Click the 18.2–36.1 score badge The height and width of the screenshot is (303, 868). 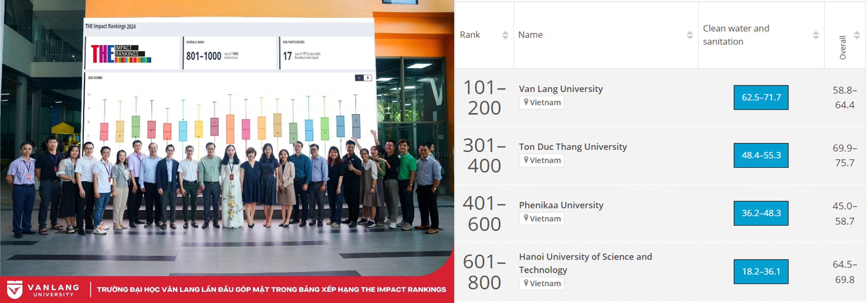coord(761,272)
